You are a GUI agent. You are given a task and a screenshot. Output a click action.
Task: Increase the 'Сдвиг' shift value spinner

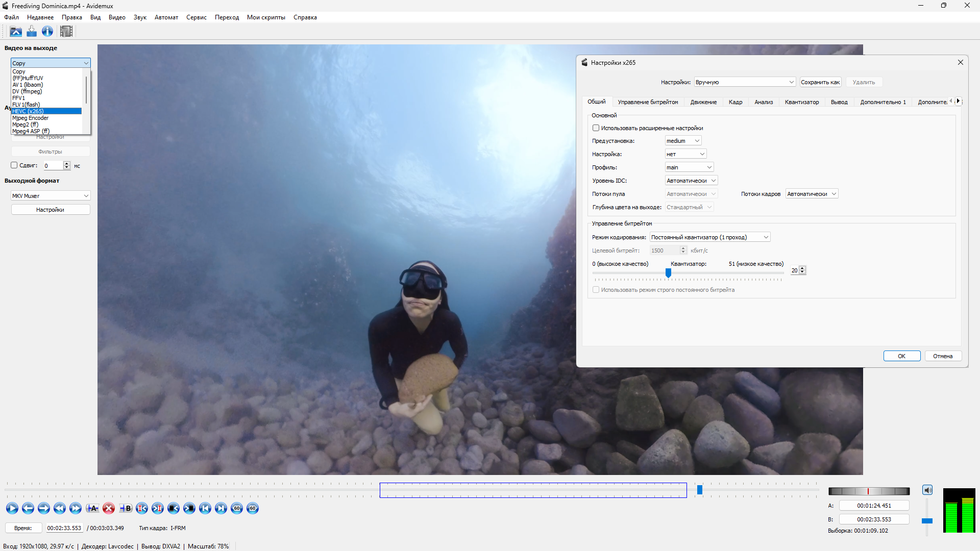[x=67, y=163]
